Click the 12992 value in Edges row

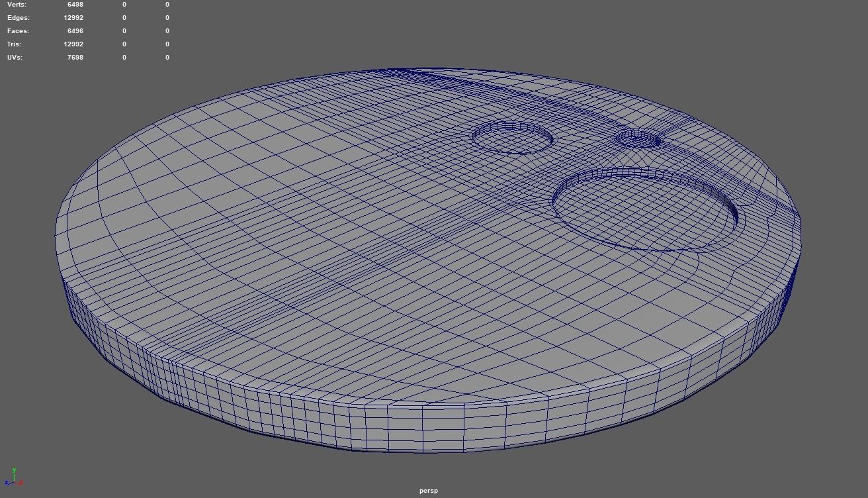73,18
